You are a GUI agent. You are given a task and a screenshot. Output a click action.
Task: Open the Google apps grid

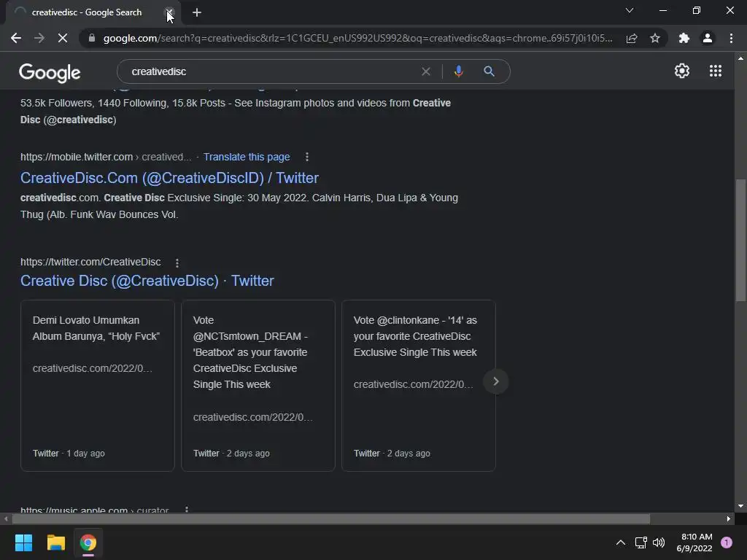tap(716, 71)
